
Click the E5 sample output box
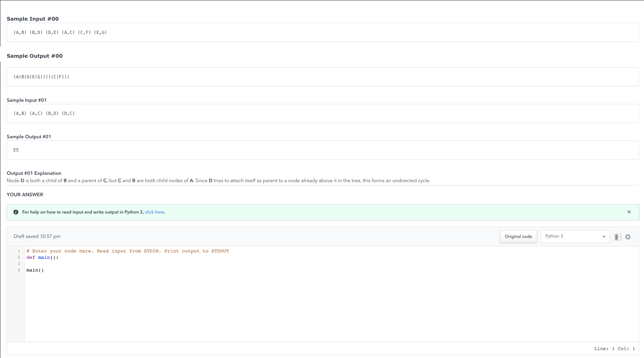323,150
